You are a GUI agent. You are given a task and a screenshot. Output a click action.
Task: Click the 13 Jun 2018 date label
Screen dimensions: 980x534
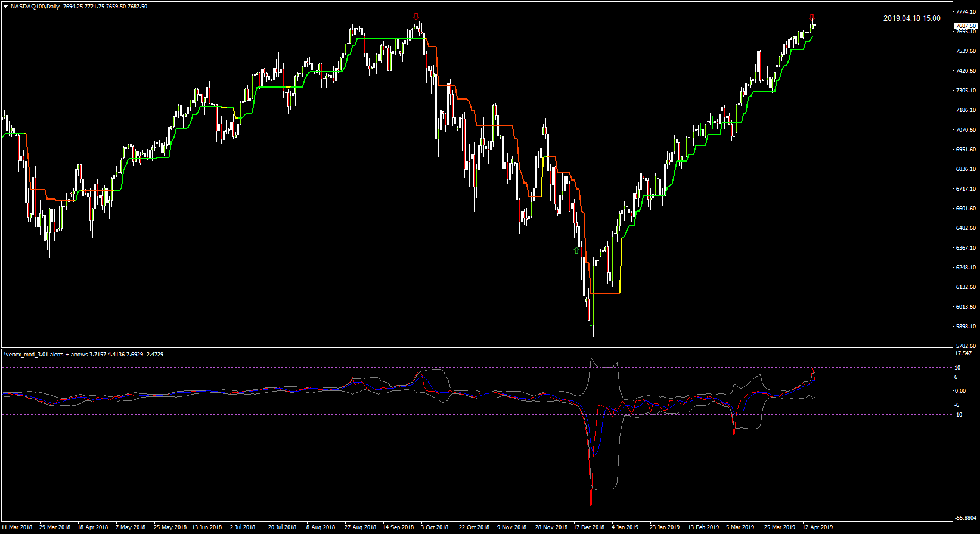207,527
